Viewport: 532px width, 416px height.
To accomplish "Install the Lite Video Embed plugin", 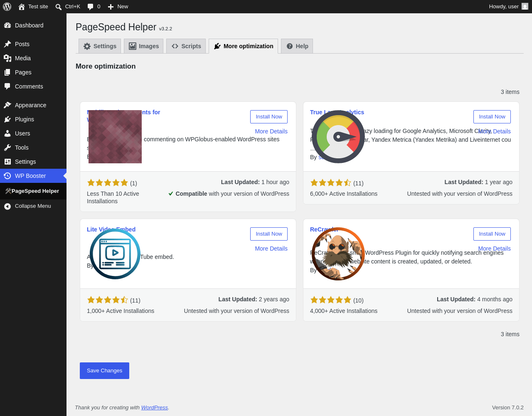I will coord(269,234).
